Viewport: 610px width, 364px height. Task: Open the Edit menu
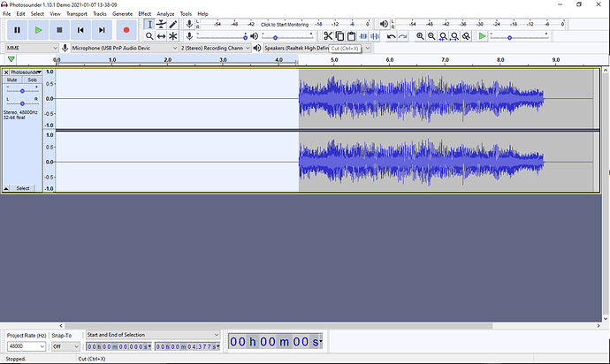coord(20,13)
